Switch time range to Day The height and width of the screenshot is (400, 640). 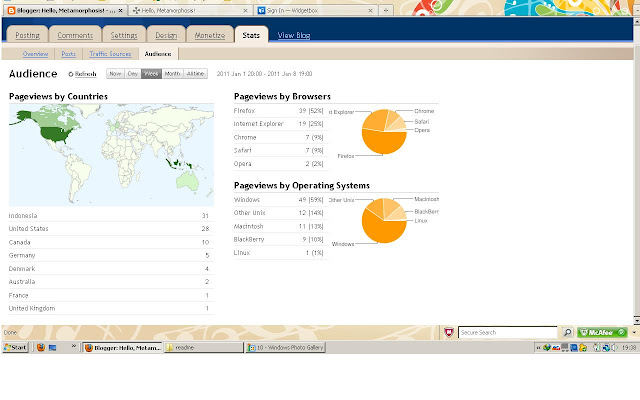133,73
